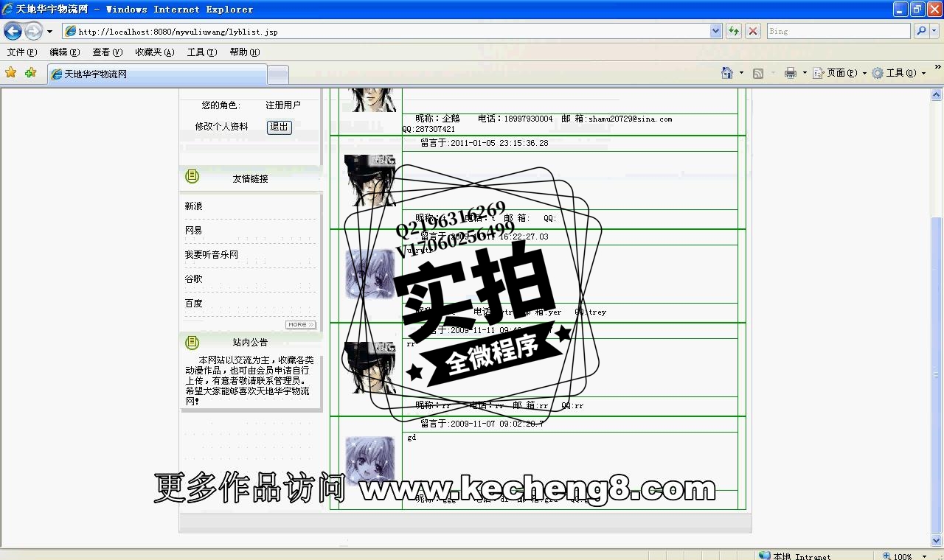Click the timestamp 留言于:2011-01-05 23:15:36.28

click(x=485, y=144)
